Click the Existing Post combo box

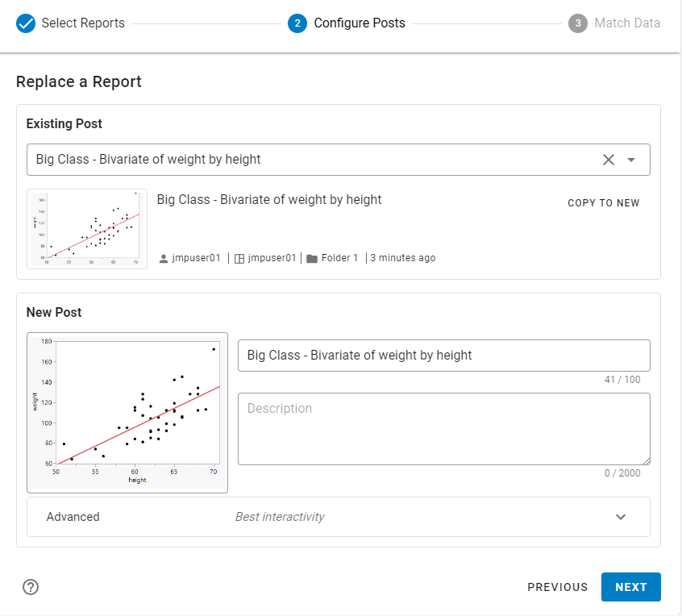(x=314, y=160)
